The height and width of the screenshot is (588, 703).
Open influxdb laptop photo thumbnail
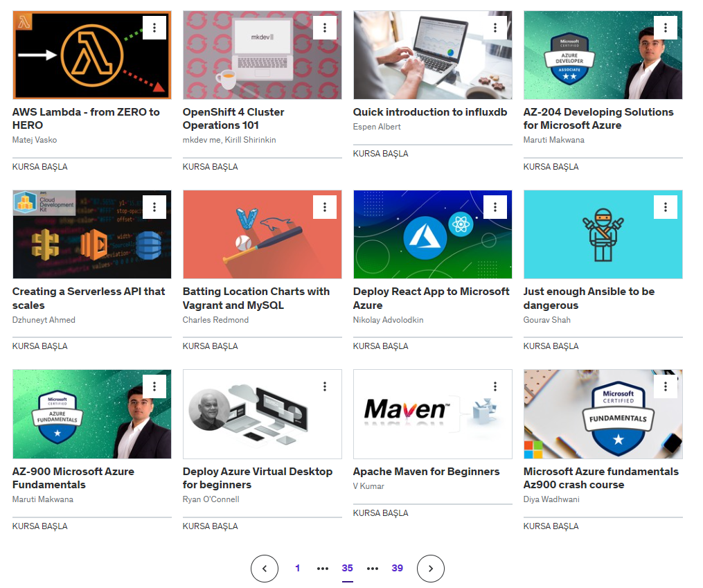[x=433, y=55]
